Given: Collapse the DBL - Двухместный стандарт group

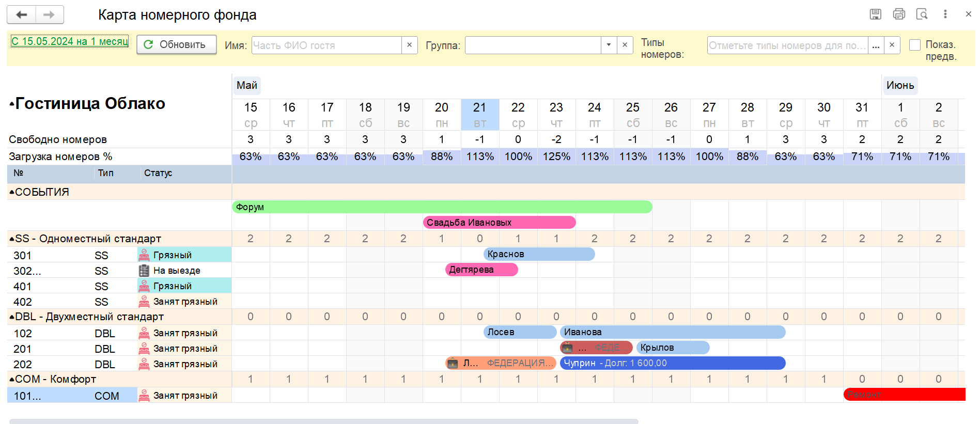Looking at the screenshot, I should click(x=11, y=317).
